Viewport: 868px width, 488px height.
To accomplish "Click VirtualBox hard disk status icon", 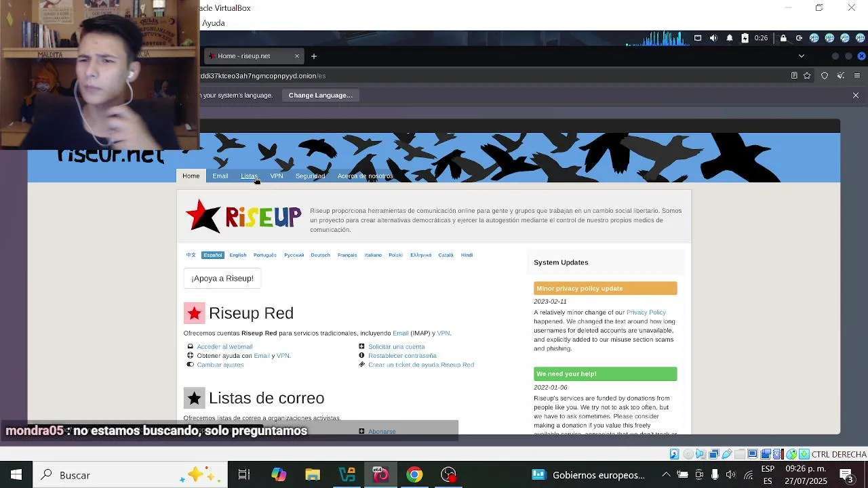I will point(674,454).
